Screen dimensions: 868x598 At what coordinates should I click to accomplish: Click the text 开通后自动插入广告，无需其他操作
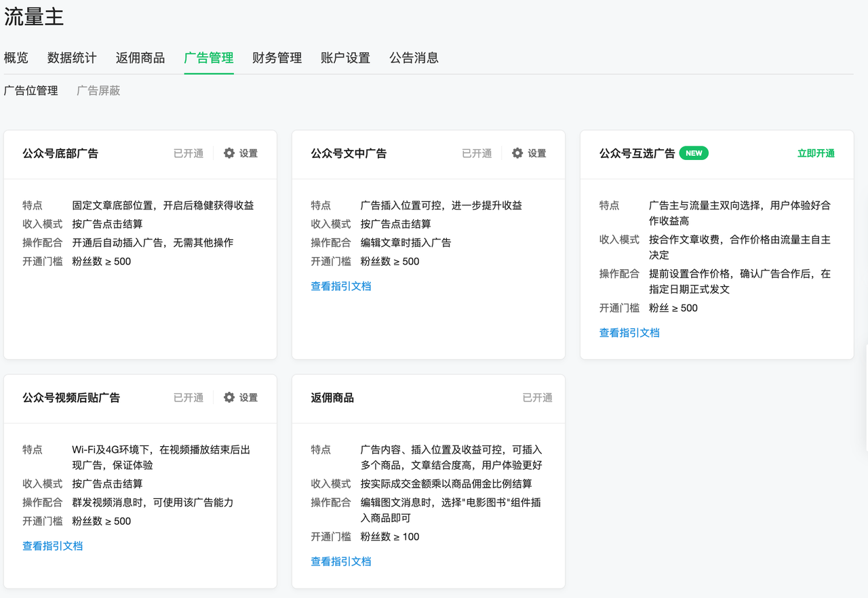tap(153, 243)
